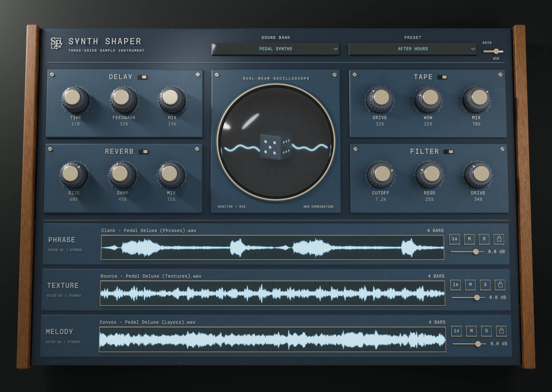552x392 pixels.
Task: Adjust the Tape Wow knob
Action: [x=428, y=99]
